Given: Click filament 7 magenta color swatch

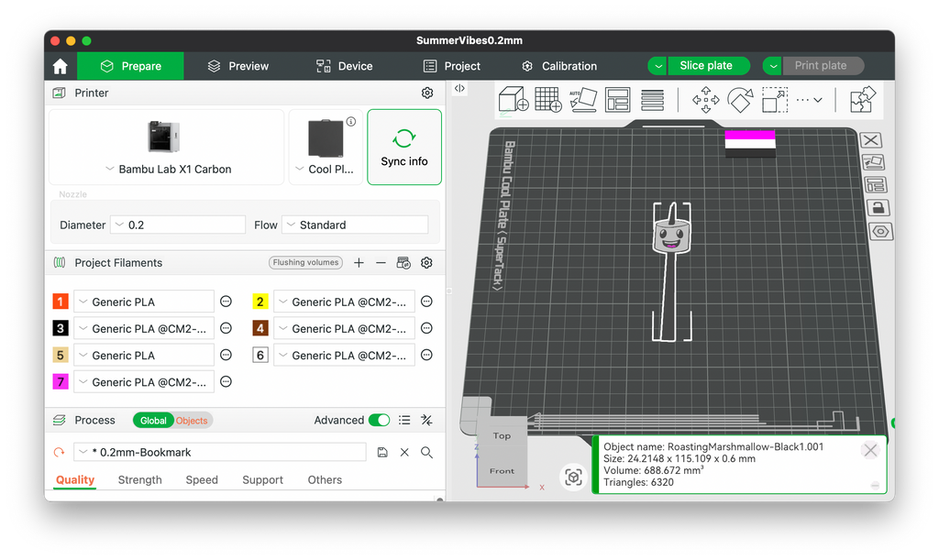Looking at the screenshot, I should (x=61, y=381).
